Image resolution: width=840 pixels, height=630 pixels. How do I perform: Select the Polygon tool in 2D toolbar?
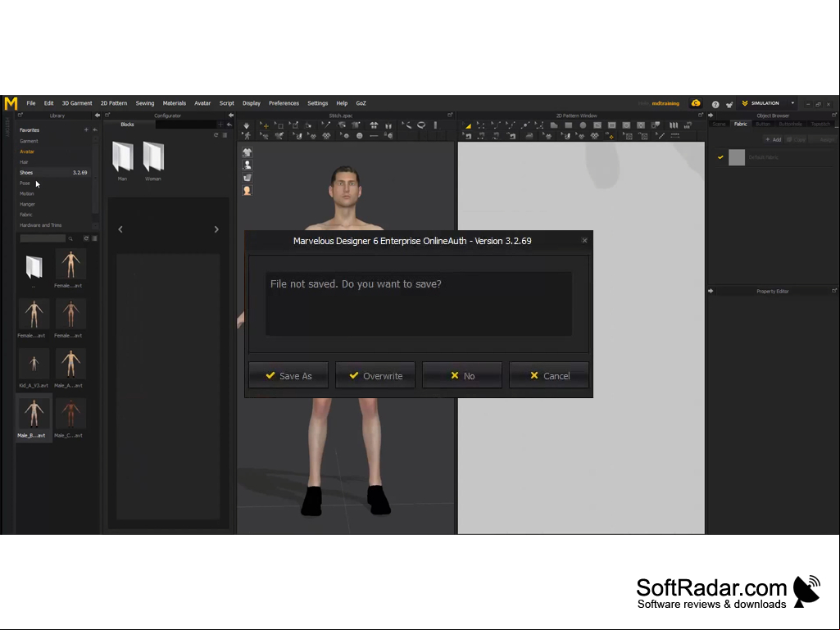click(554, 125)
